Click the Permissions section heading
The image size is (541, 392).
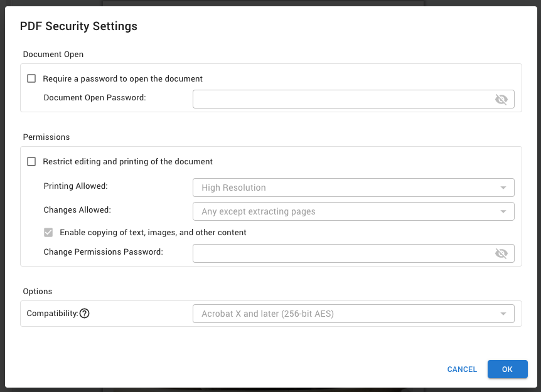(46, 137)
